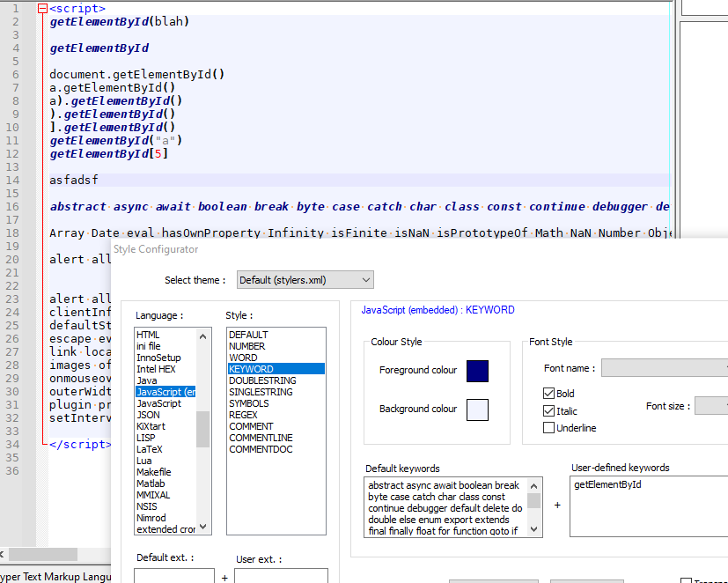This screenshot has height=583, width=728.
Task: Select LISP in the Language list
Action: [x=146, y=438]
